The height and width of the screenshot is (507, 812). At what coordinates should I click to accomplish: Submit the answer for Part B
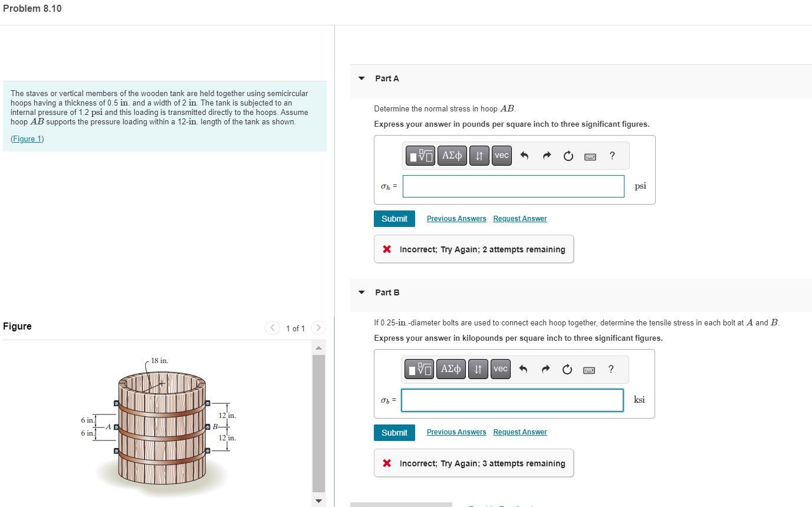pyautogui.click(x=394, y=432)
